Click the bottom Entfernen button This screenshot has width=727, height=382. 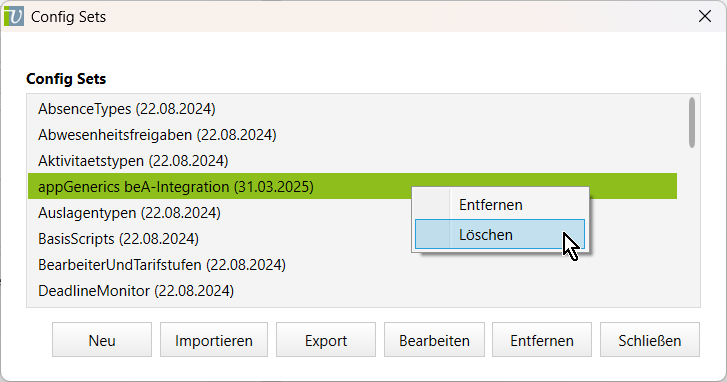(x=542, y=340)
